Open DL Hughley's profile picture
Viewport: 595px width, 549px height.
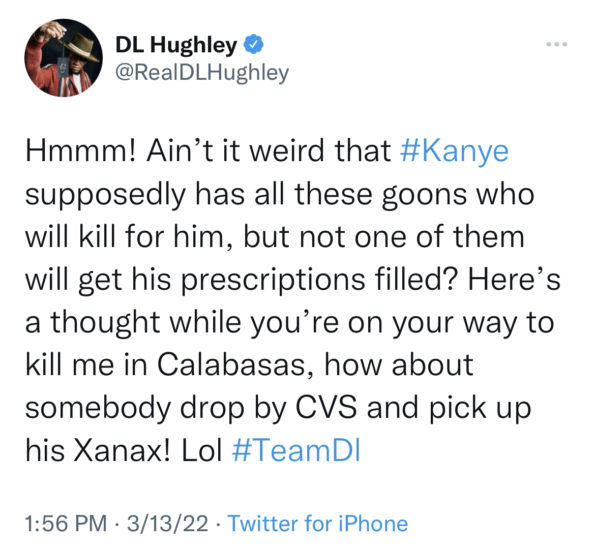[x=63, y=58]
